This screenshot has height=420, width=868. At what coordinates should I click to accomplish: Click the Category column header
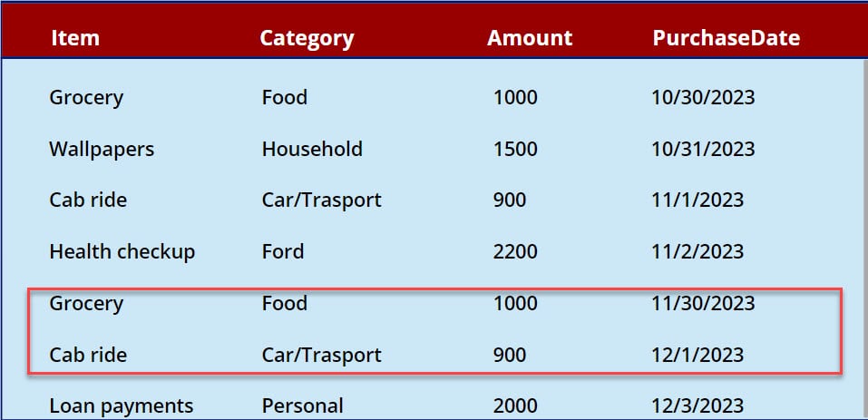tap(307, 38)
